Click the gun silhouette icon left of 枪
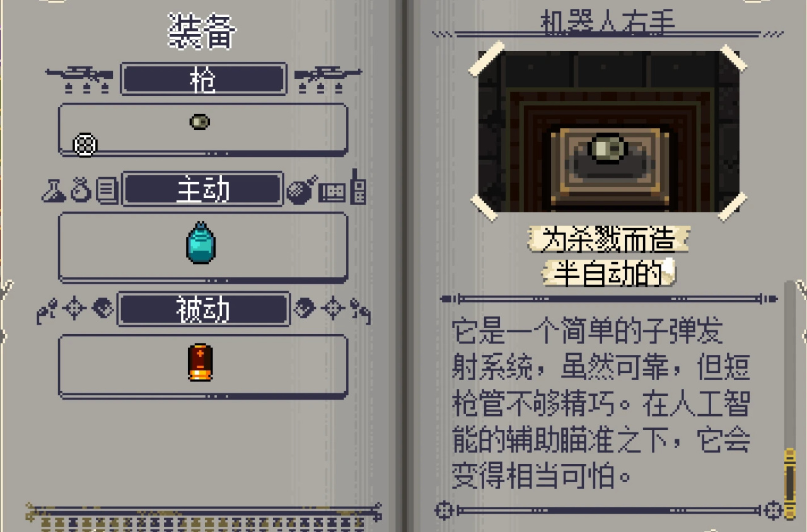This screenshot has height=532, width=807. 79,79
